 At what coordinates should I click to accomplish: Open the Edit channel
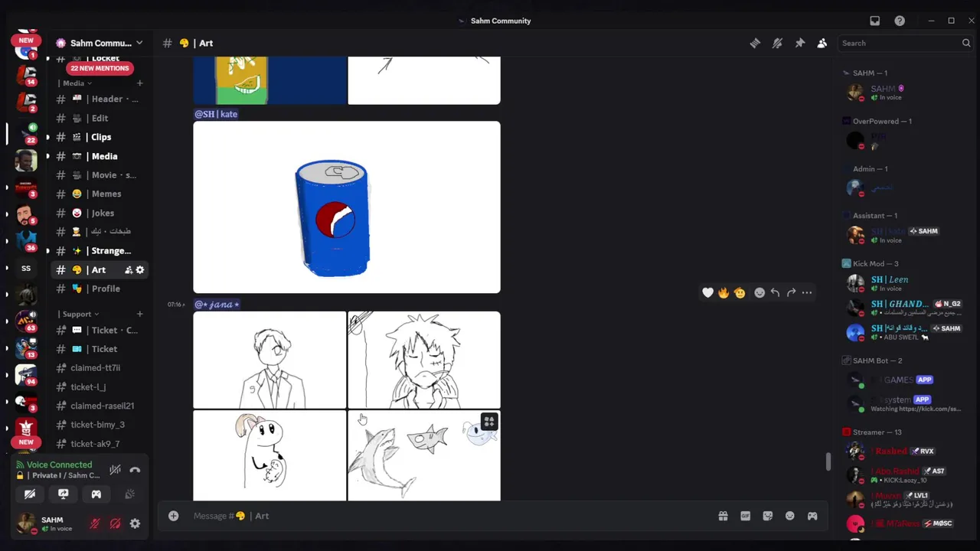tap(100, 118)
